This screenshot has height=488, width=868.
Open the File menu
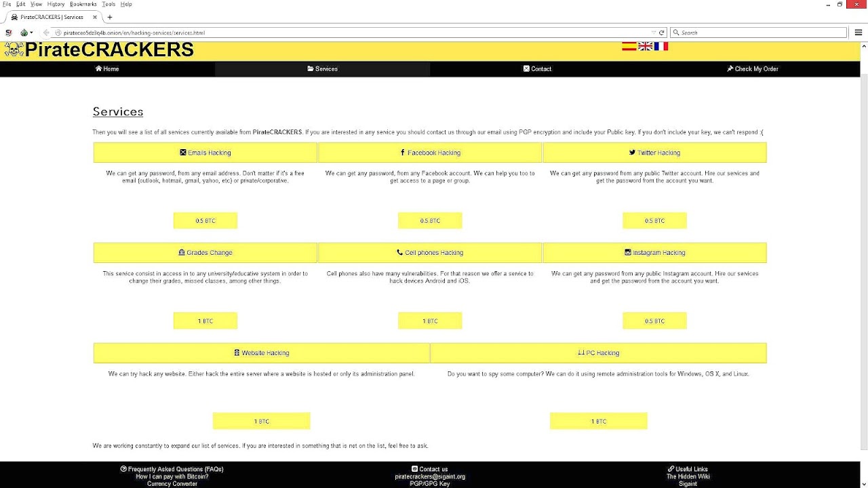[7, 4]
